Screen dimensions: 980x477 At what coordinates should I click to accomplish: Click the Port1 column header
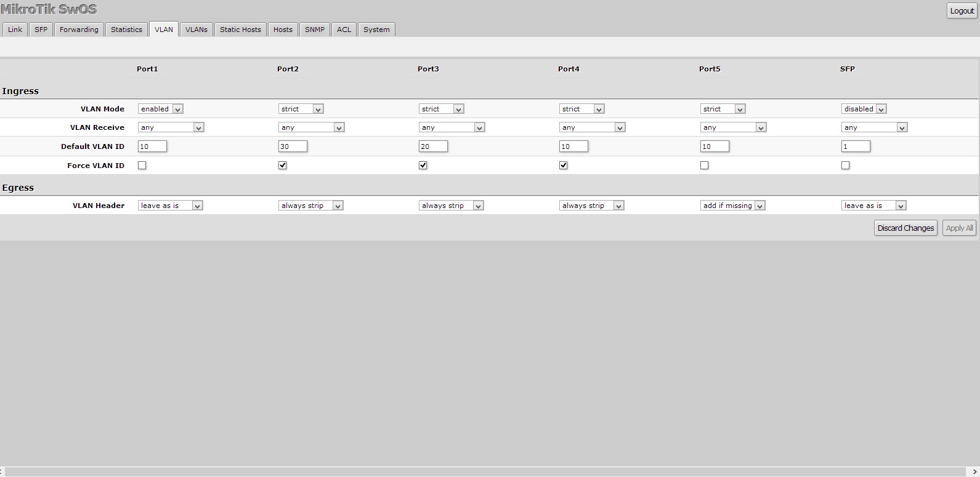point(147,69)
